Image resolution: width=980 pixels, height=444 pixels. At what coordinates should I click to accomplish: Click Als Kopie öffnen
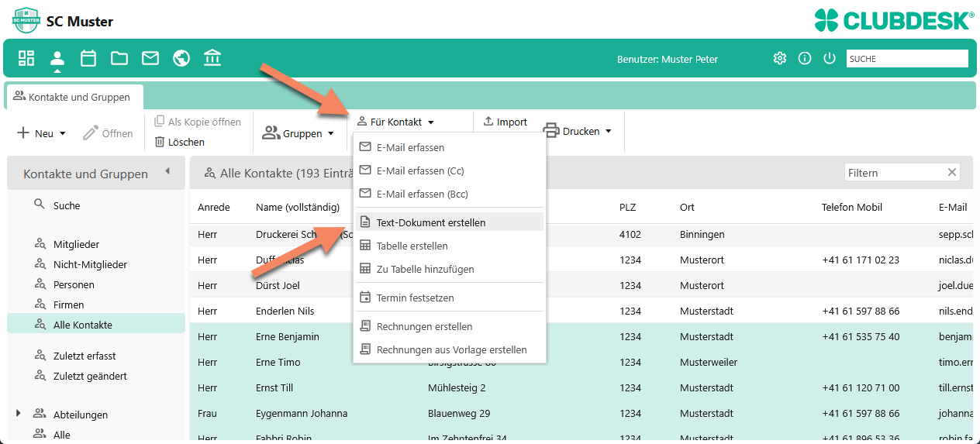[x=198, y=122]
